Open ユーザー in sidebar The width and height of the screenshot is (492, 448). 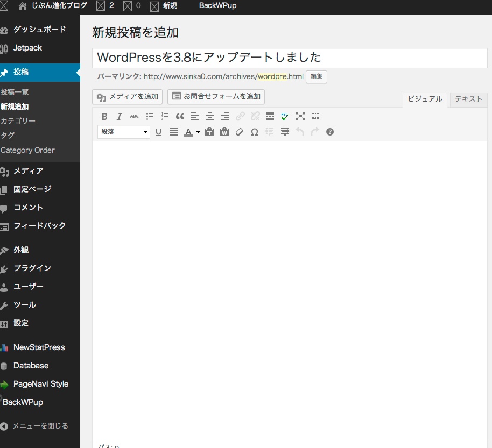click(40, 287)
